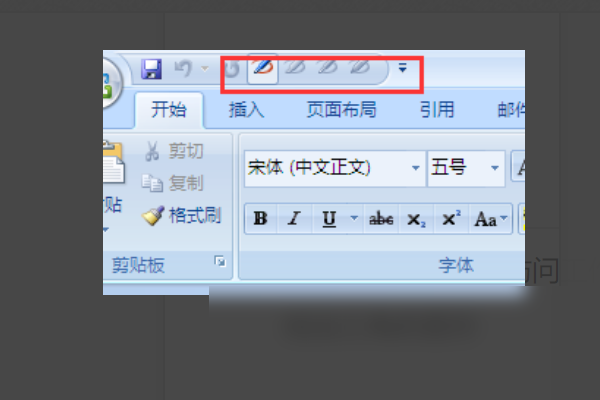Click the Undo arrow icon
Viewport: 600px width, 400px height.
pyautogui.click(x=183, y=69)
